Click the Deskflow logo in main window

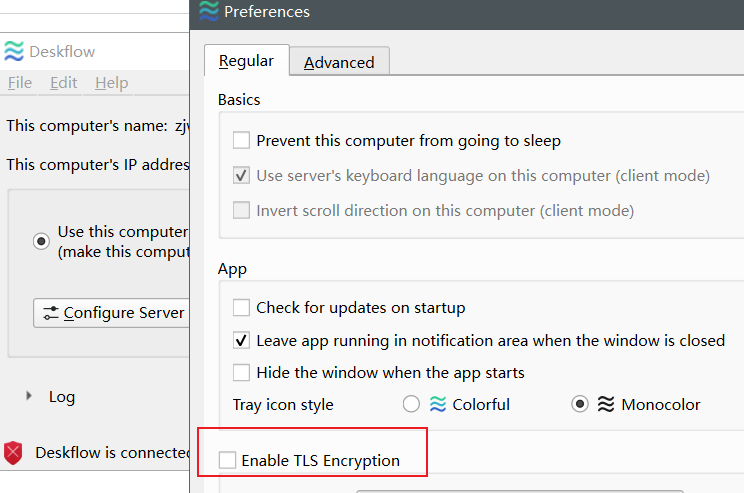pos(14,51)
